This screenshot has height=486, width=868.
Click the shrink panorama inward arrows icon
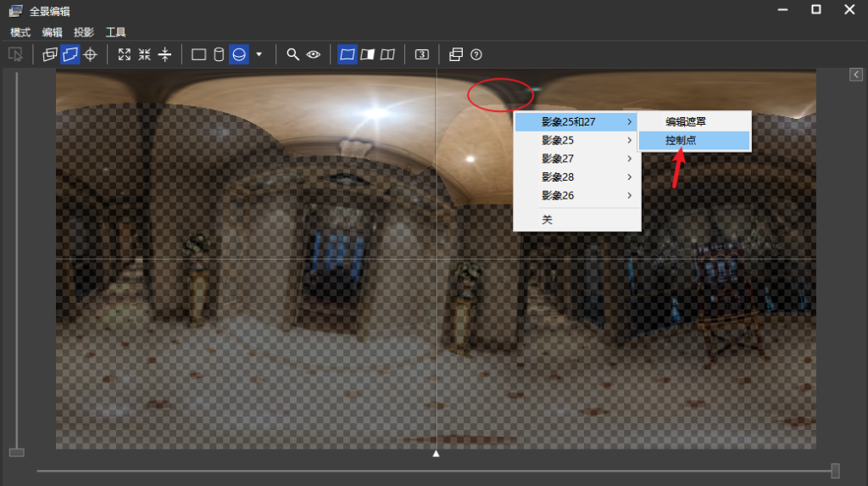coord(144,54)
